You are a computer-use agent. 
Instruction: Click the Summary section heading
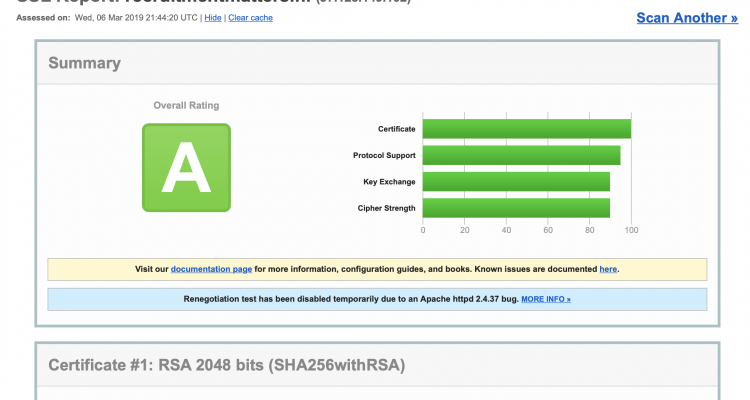85,63
